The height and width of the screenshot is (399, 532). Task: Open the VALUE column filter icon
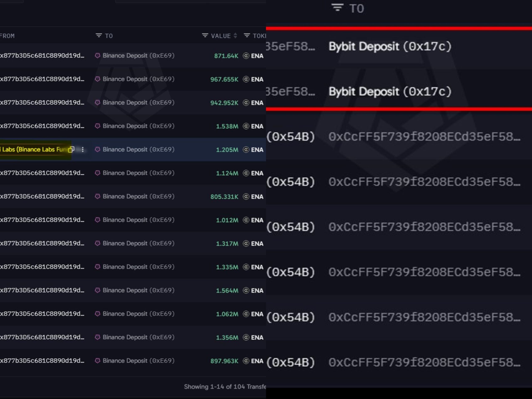point(205,36)
